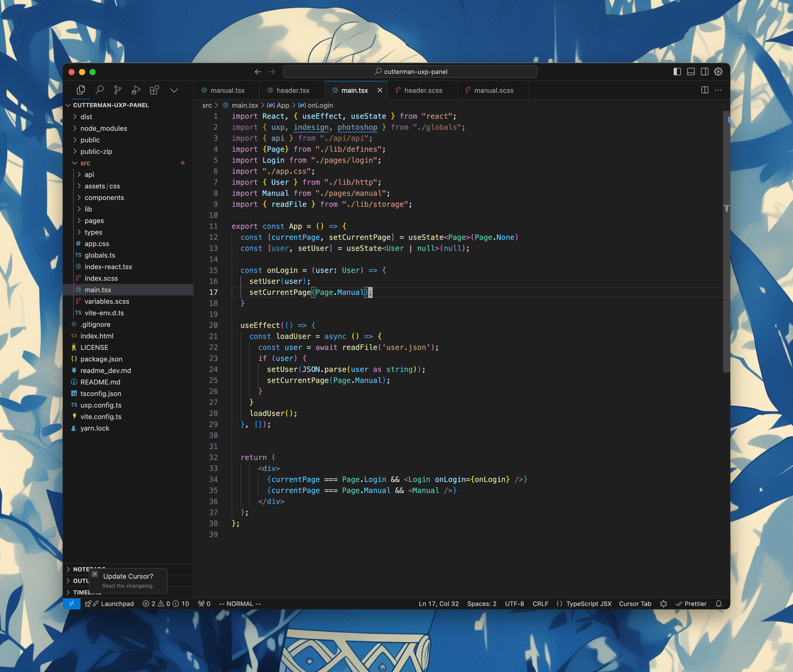Collapse the CUTTERMAN-UXP-PANEL root folder
The height and width of the screenshot is (672, 793).
pos(128,105)
